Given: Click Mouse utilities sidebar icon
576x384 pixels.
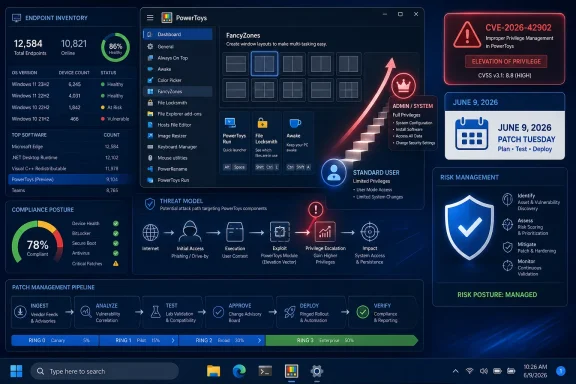Looking at the screenshot, I should coord(150,158).
